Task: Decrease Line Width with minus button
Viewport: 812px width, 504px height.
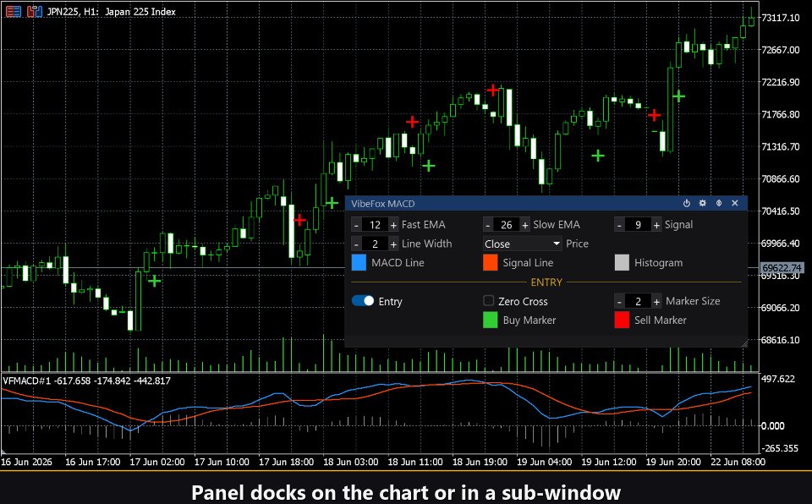Action: pos(356,244)
